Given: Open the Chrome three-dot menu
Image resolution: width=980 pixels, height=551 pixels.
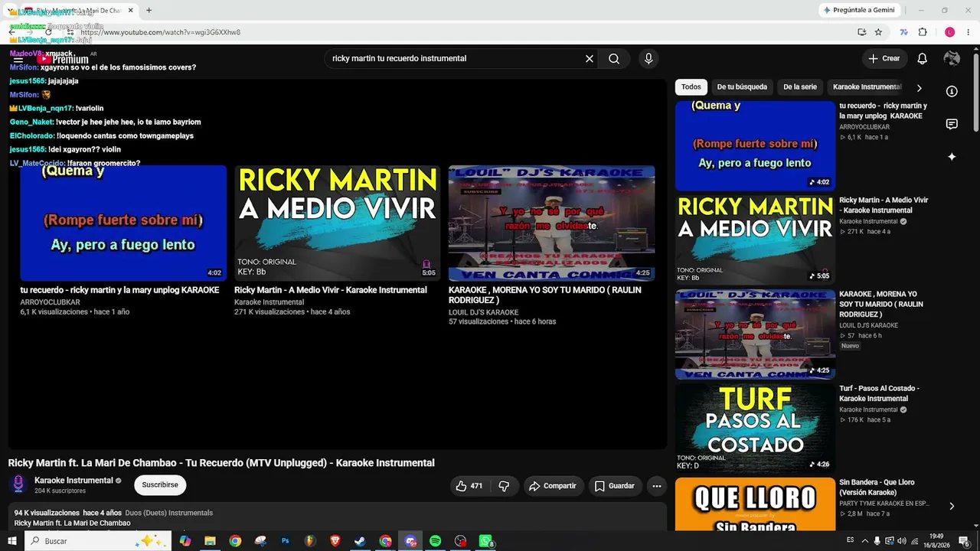Looking at the screenshot, I should 968,32.
